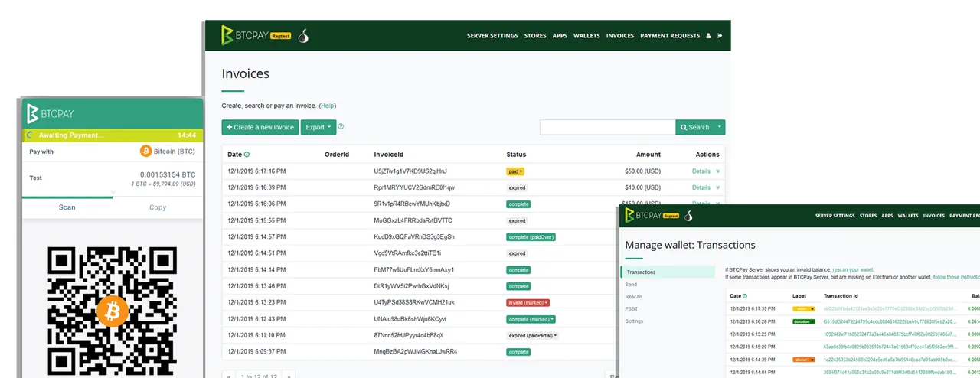Select PSBT in wallet sidebar
Image resolution: width=980 pixels, height=378 pixels.
(632, 308)
